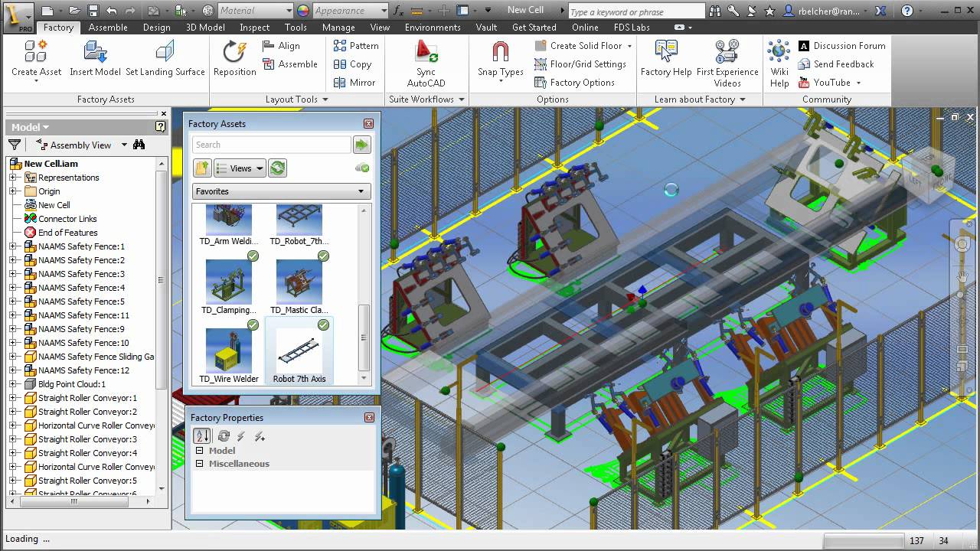Viewport: 980px width, 551px height.
Task: Select Bldg Point Cloud:1 in the tree
Action: click(72, 384)
